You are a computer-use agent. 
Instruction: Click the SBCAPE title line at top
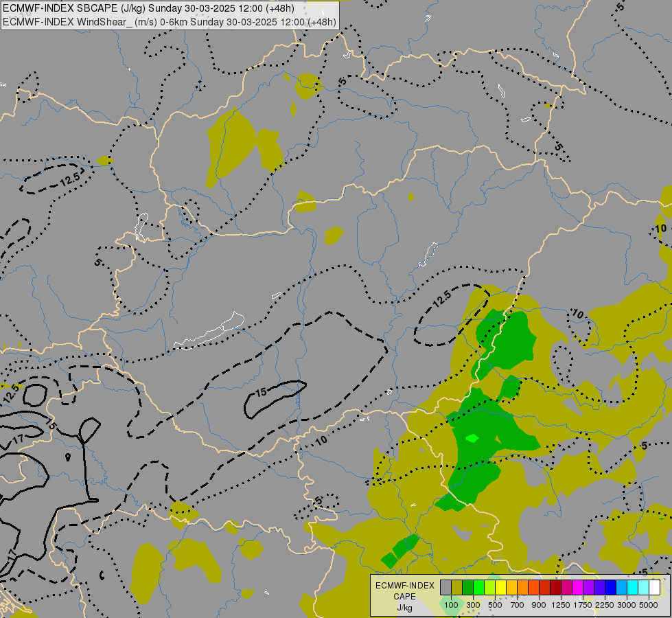(x=148, y=8)
